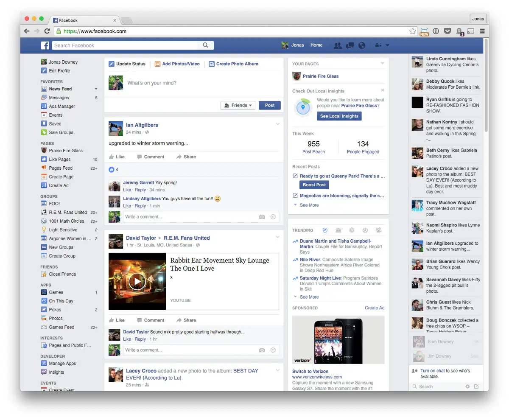
Task: Open the account menu arrow in the top bar
Action: pyautogui.click(x=387, y=45)
